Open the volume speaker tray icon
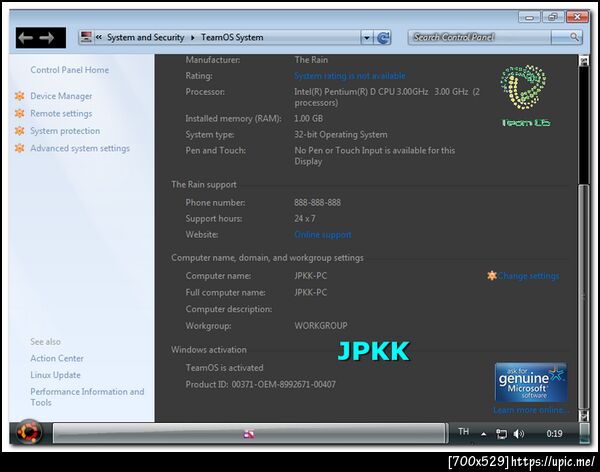600x472 pixels. (x=518, y=434)
